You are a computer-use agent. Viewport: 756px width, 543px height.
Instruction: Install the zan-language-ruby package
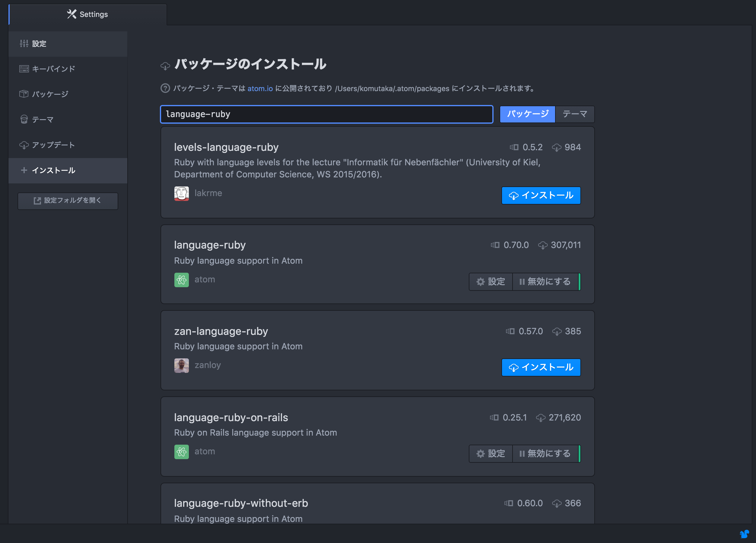541,367
